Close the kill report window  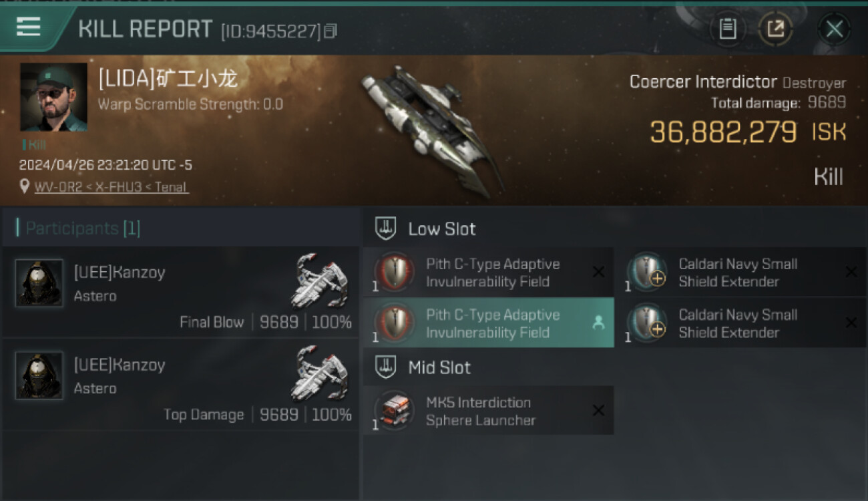click(834, 29)
